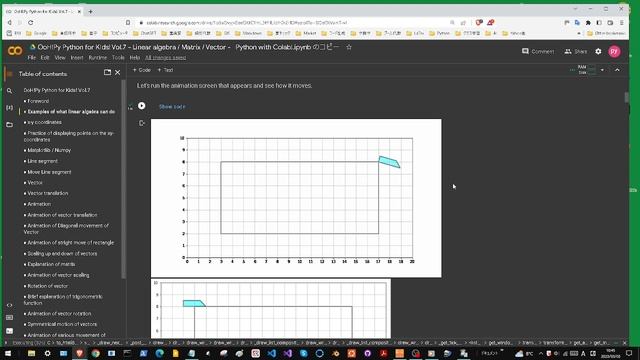Click the All changes saved link
This screenshot has height=360, width=640.
click(165, 58)
